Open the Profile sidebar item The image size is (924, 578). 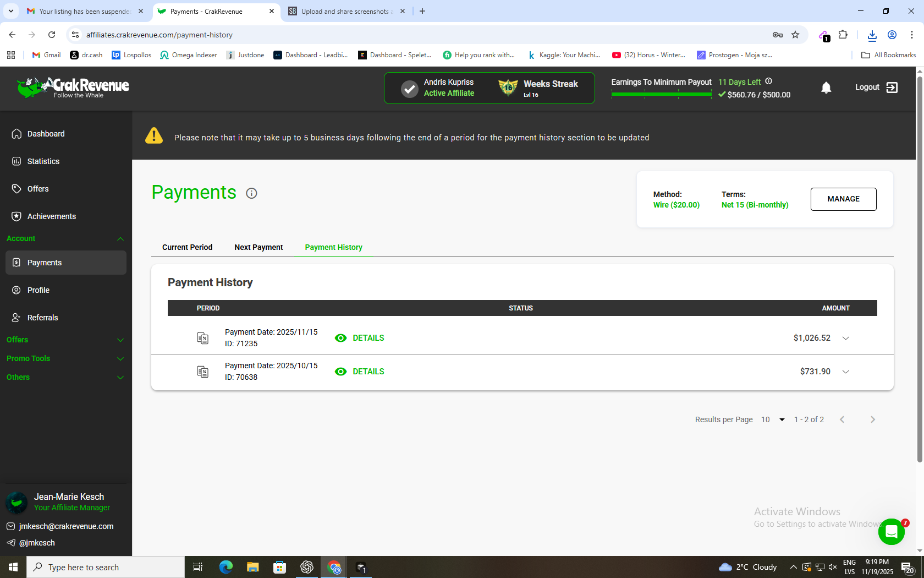pyautogui.click(x=39, y=290)
